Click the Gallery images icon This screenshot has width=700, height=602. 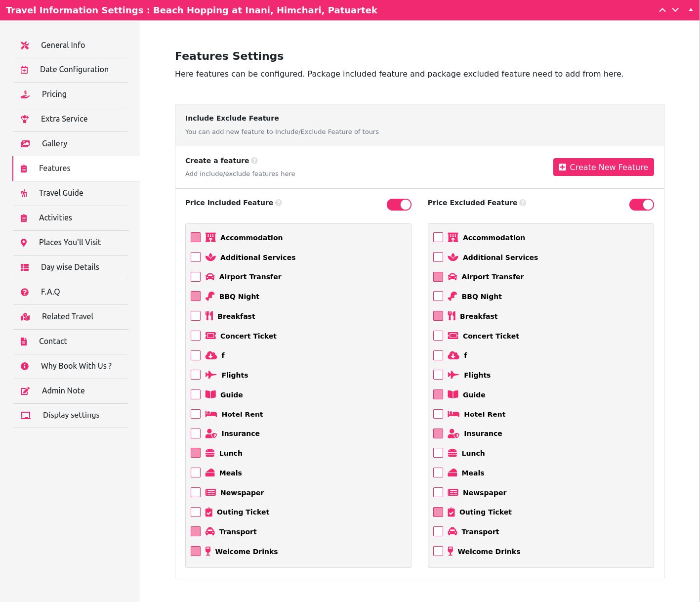click(25, 144)
